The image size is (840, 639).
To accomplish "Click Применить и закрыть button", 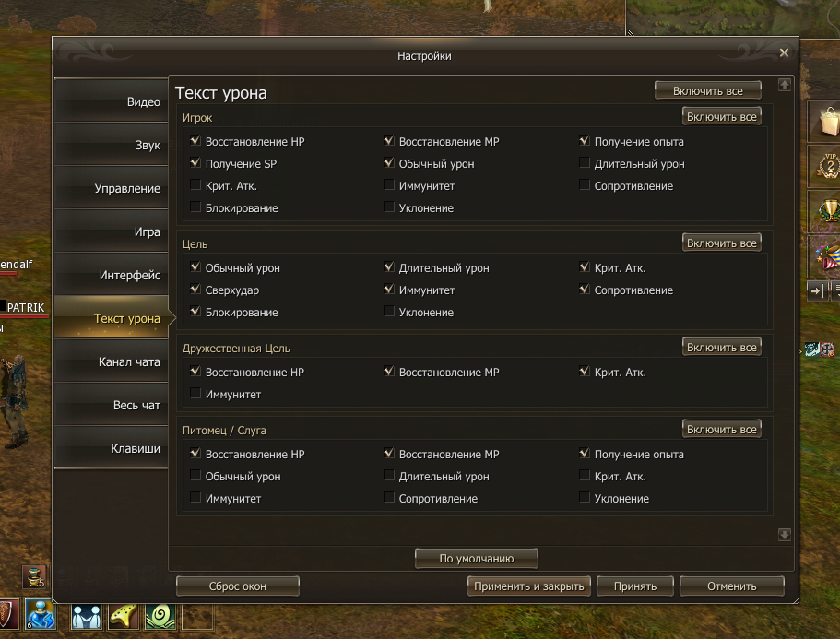I will pos(528,586).
